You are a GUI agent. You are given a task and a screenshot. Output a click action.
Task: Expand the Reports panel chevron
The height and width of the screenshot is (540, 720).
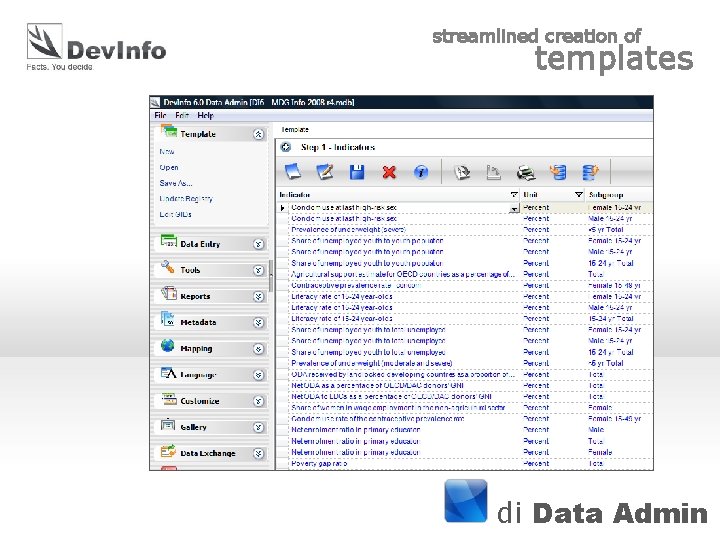point(259,296)
